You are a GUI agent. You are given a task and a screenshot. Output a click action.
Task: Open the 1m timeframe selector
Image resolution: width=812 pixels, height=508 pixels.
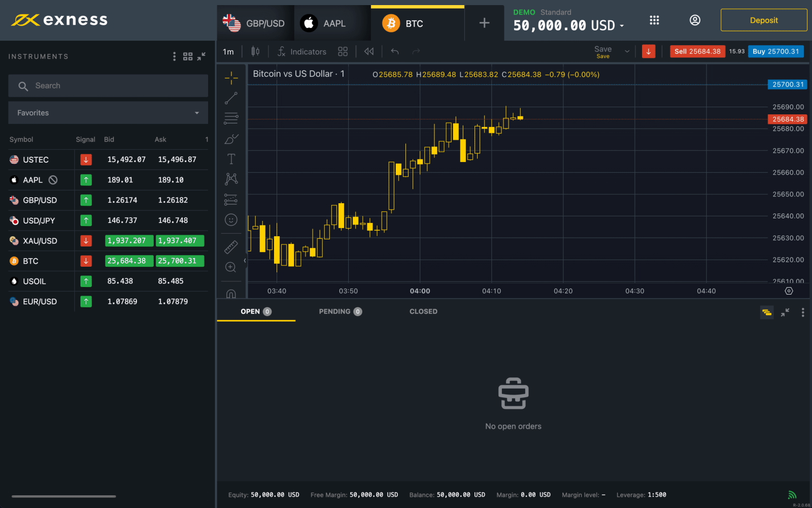[x=228, y=51]
